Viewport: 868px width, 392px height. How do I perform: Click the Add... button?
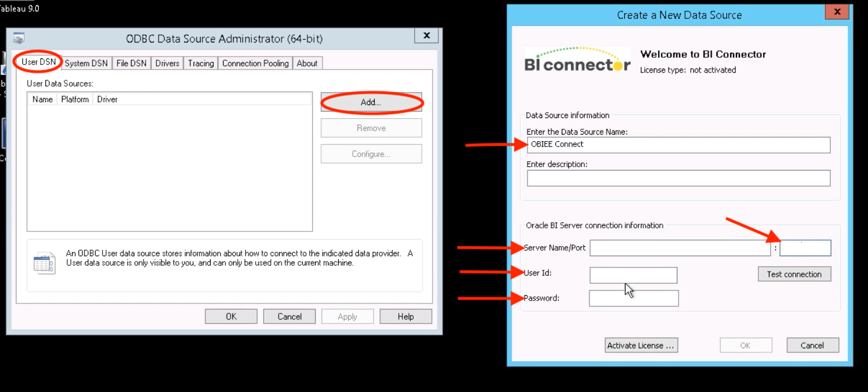pos(371,102)
